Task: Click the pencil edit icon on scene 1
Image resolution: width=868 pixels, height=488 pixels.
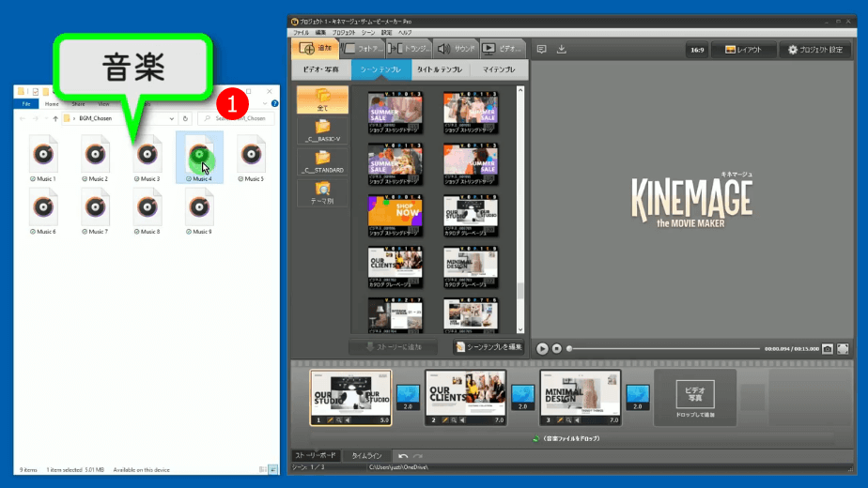Action: (328, 420)
